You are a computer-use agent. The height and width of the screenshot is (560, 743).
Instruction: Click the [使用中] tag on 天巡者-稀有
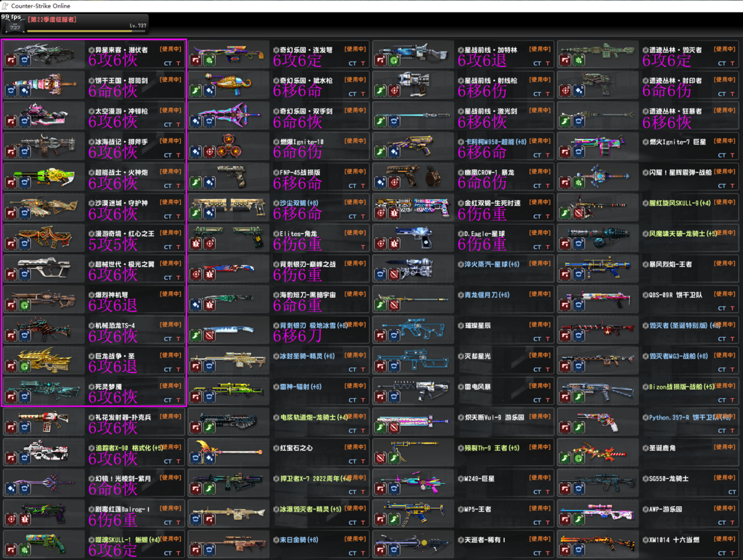pyautogui.click(x=540, y=539)
